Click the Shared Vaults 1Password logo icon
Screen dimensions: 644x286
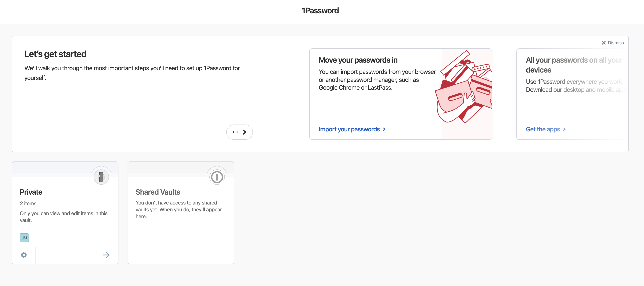tap(217, 177)
